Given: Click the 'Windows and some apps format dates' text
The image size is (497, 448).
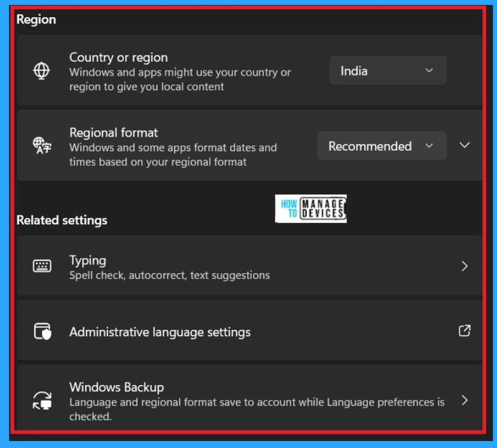Looking at the screenshot, I should coord(173,154).
